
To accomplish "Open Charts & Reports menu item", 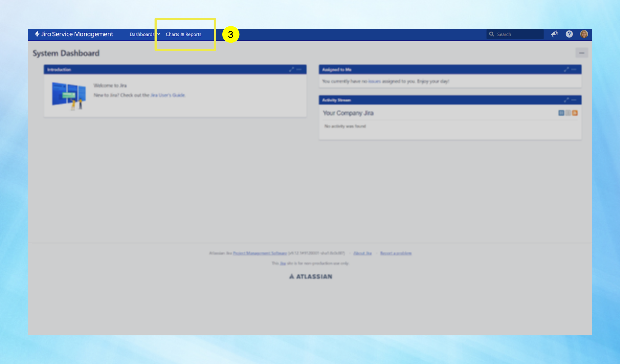I will (183, 35).
